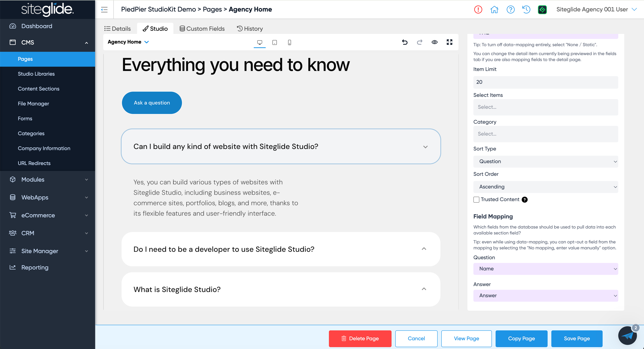This screenshot has width=644, height=349.
Task: Open Pages in the CMS menu
Action: coord(48,59)
